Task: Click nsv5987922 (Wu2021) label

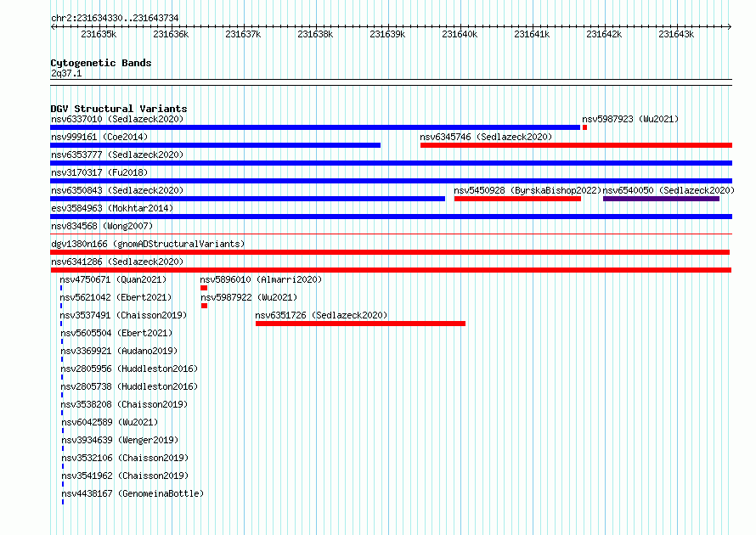Action: [249, 297]
